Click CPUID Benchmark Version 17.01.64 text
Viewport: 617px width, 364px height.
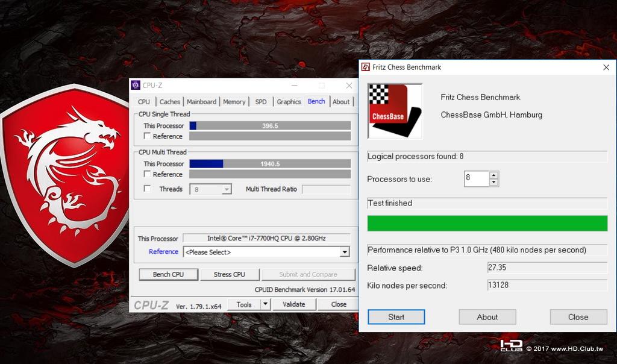(x=304, y=290)
